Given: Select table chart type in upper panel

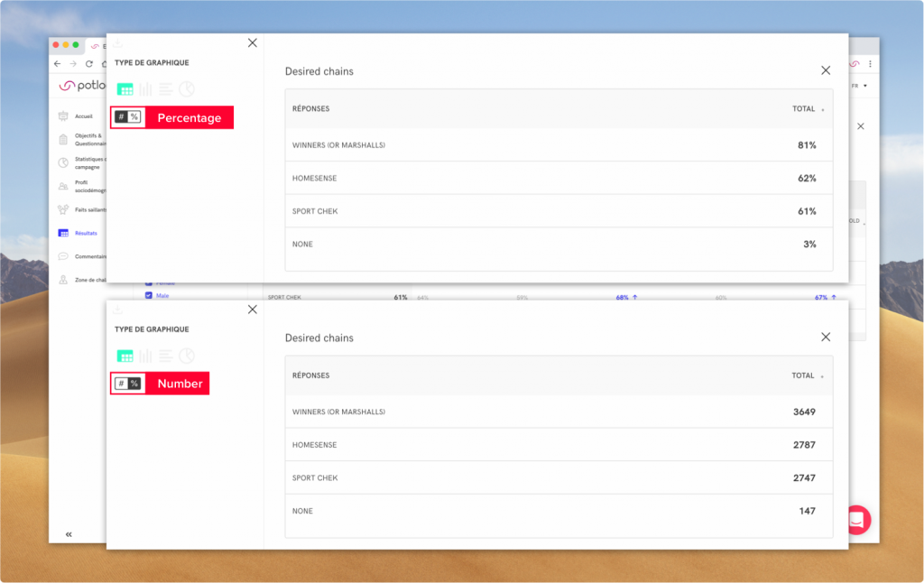Looking at the screenshot, I should click(x=125, y=89).
